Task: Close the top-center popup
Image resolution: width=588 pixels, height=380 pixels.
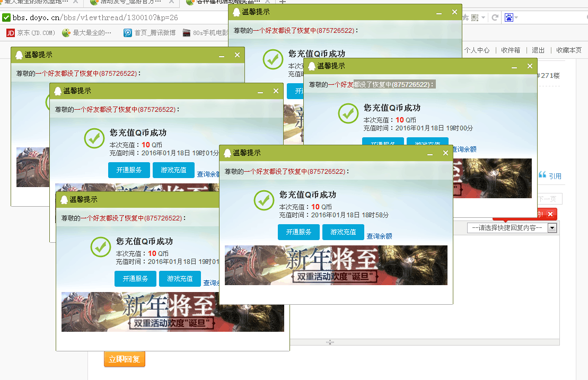Action: 454,12
